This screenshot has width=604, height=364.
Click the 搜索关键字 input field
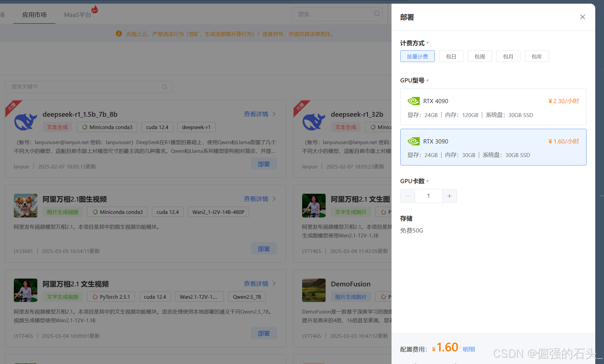tap(84, 87)
